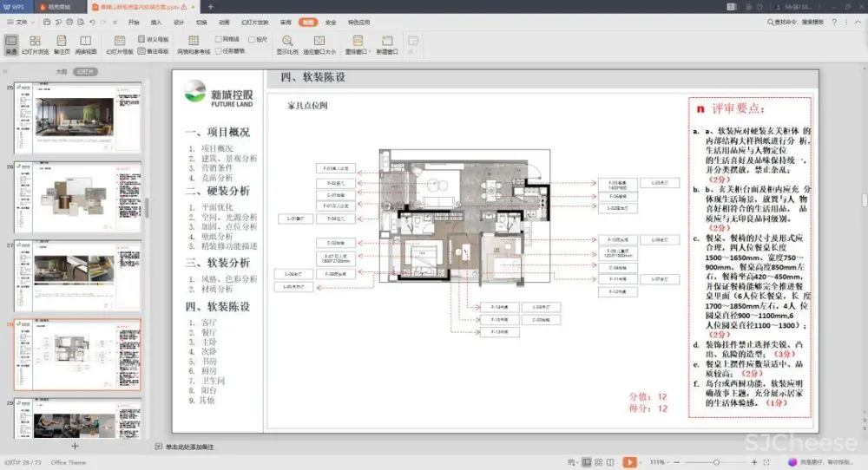Switch to Normal view (普通) in ribbon

coord(11,44)
